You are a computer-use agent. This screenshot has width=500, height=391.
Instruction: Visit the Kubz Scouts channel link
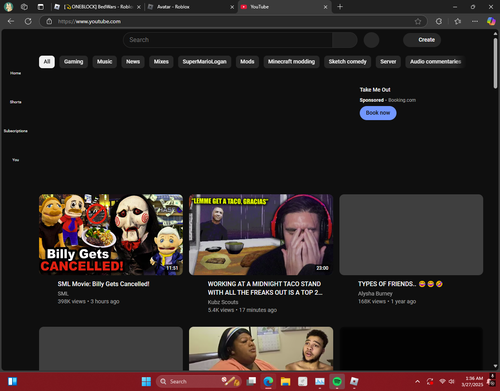point(223,302)
